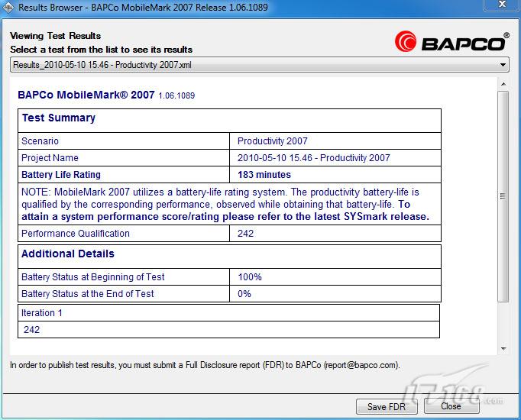Click the 'Viewing Test Results' heading

[x=56, y=36]
